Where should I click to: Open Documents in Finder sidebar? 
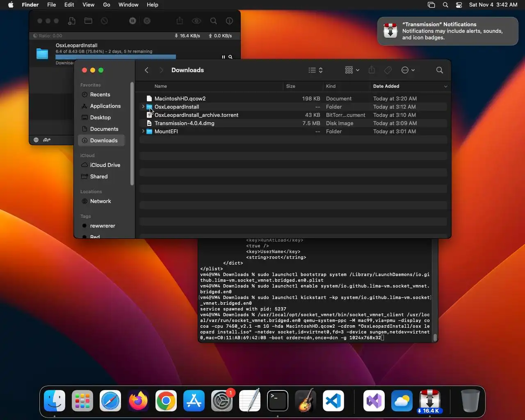101,129
